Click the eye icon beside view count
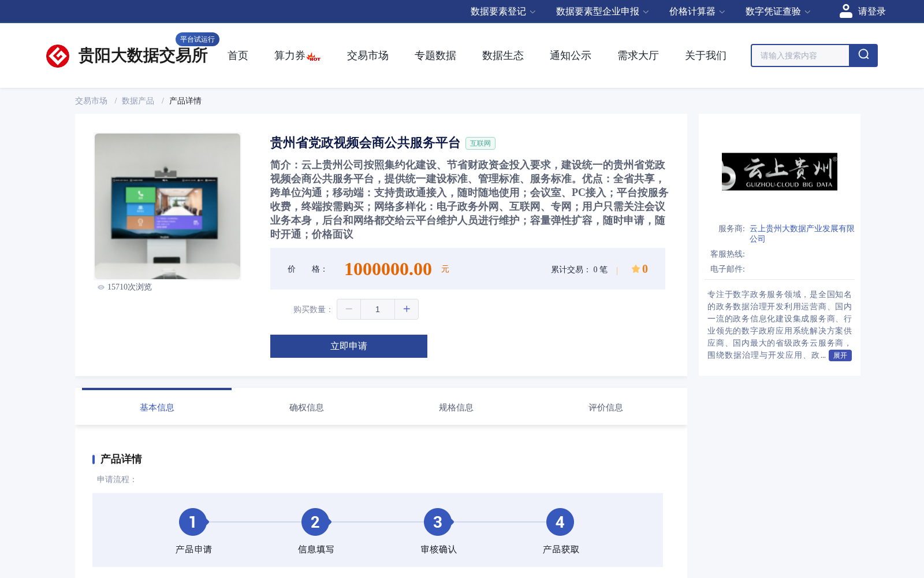 (101, 287)
